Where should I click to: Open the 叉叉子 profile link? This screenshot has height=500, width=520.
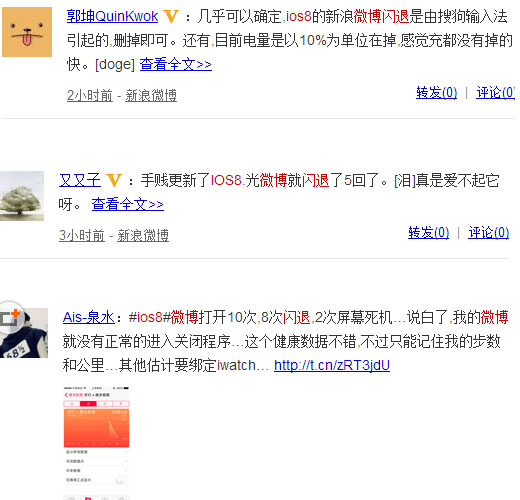click(80, 181)
